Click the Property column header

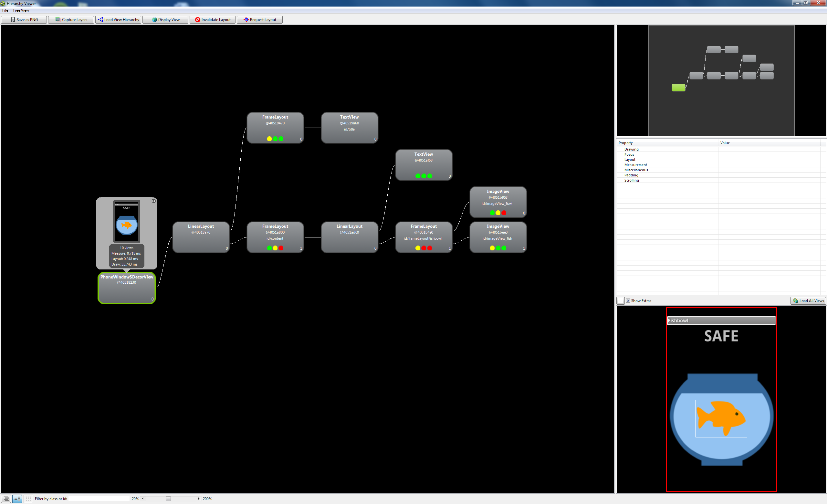[x=667, y=143]
